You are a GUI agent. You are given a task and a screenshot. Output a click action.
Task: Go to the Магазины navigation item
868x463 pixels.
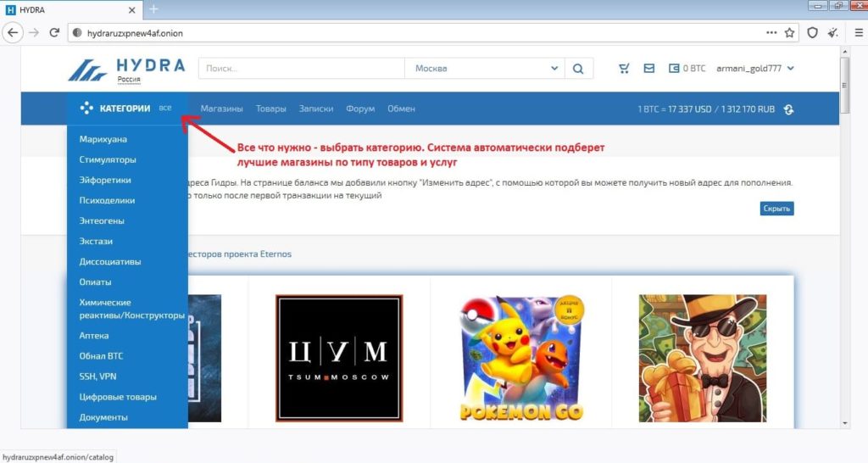221,109
